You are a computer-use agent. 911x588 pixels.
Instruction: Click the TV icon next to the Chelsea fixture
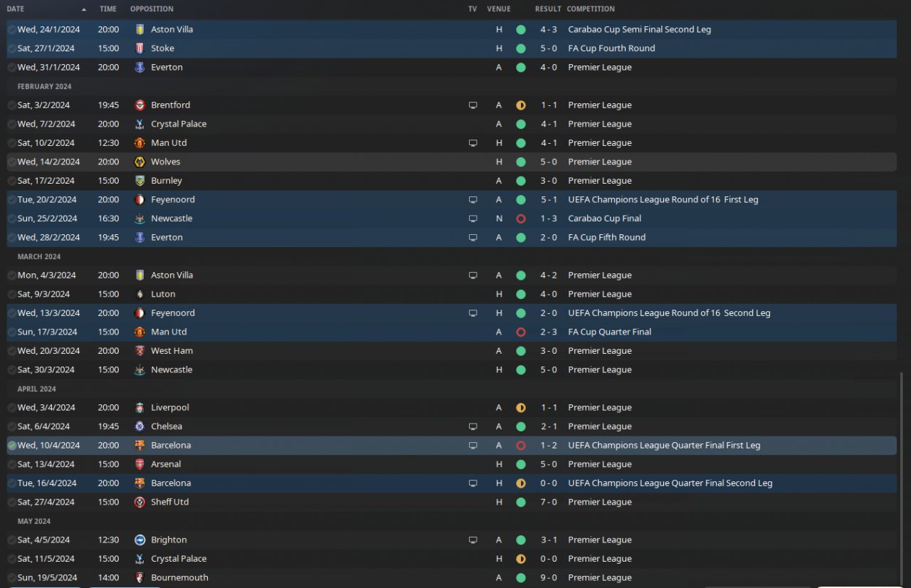[x=473, y=427]
